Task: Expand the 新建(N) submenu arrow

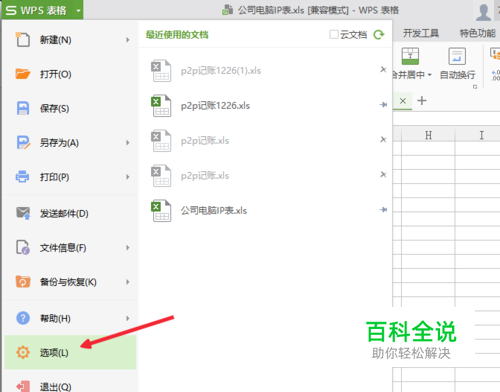Action: [x=128, y=40]
